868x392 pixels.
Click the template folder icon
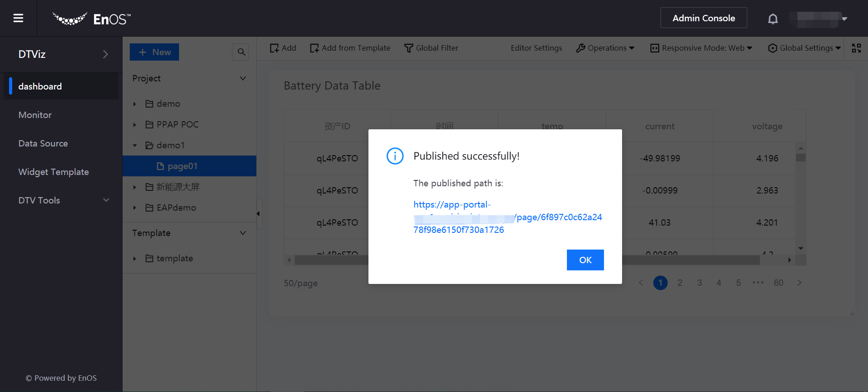149,258
